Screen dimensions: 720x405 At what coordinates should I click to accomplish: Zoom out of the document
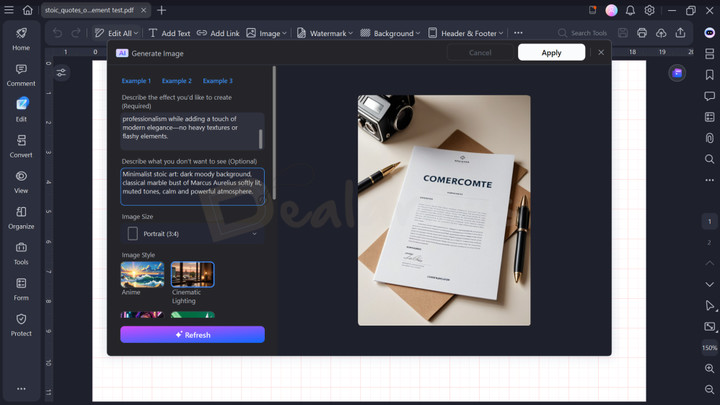[x=709, y=389]
